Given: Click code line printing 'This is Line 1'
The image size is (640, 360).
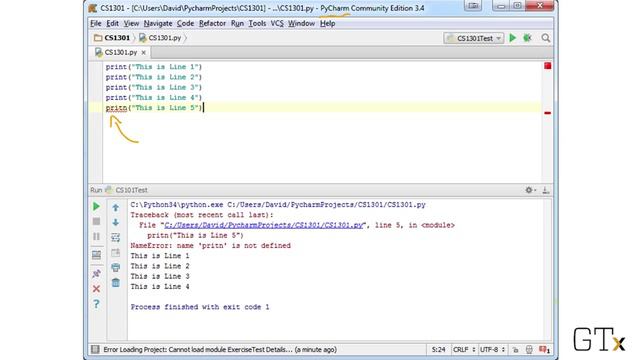Looking at the screenshot, I should click(154, 67).
